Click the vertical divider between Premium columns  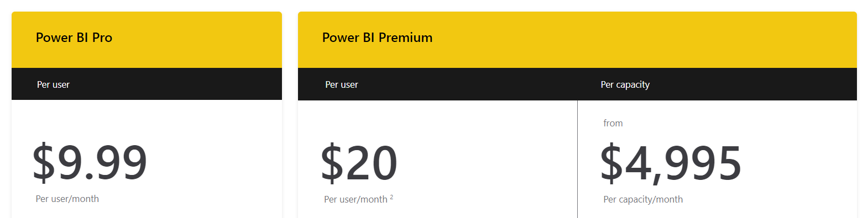click(577, 159)
